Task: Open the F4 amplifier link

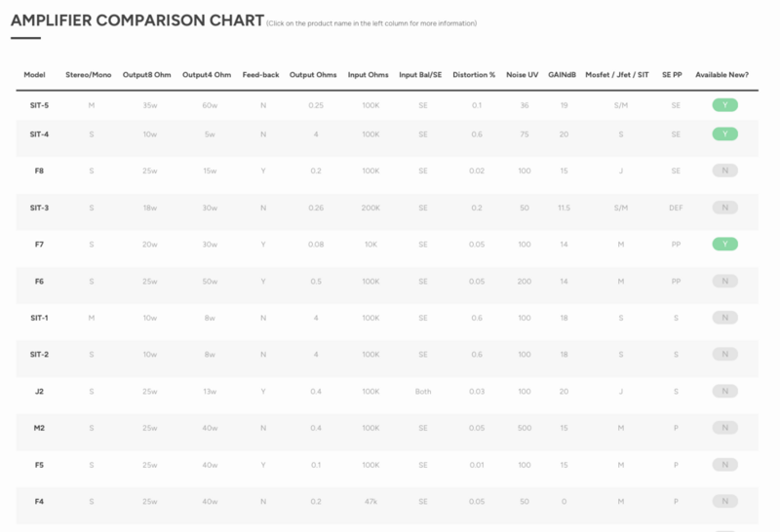Action: point(39,501)
